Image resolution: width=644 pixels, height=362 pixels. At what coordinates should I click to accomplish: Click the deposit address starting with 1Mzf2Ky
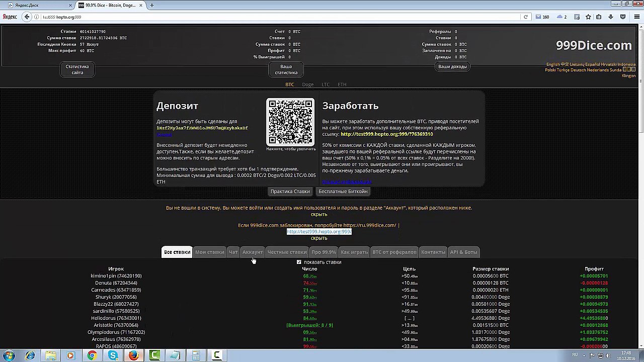(x=202, y=128)
